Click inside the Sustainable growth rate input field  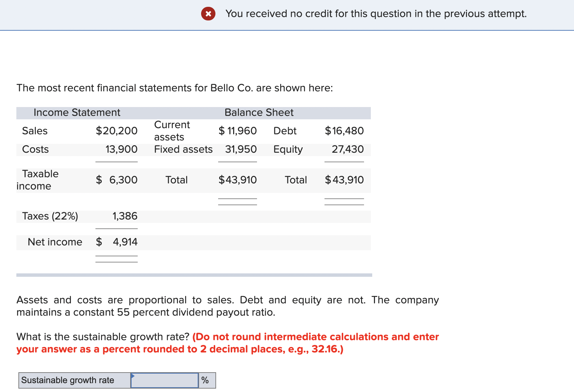(x=165, y=380)
